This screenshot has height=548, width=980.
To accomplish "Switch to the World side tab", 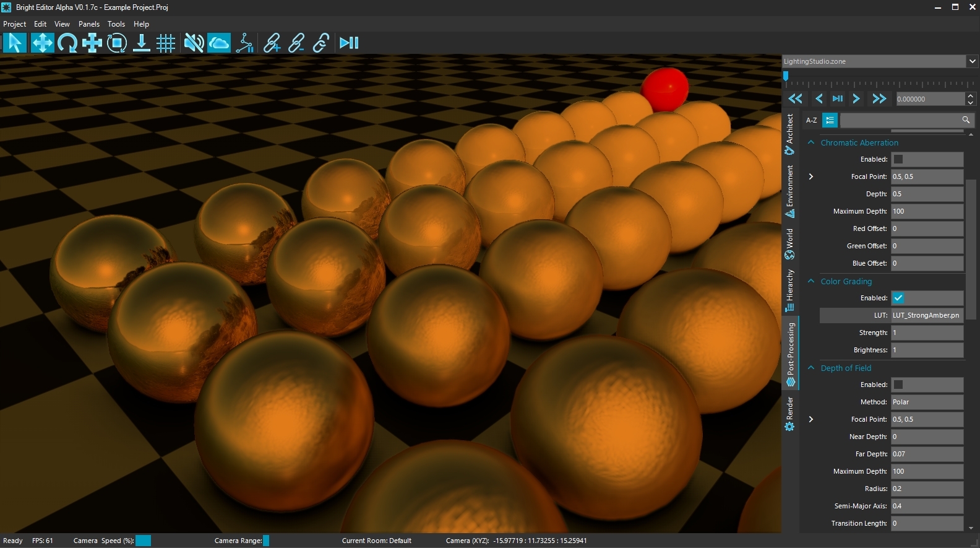I will (789, 245).
